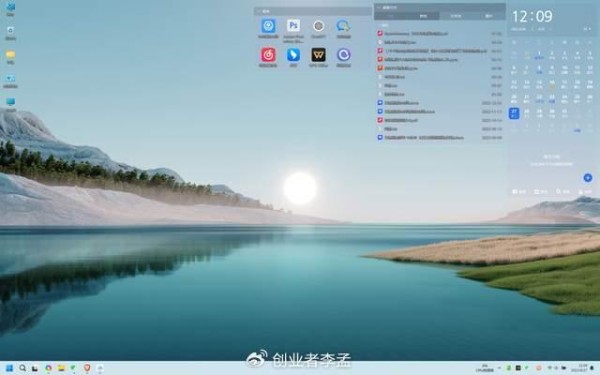
Task: Open Task View on the taskbar
Action: coord(35,368)
